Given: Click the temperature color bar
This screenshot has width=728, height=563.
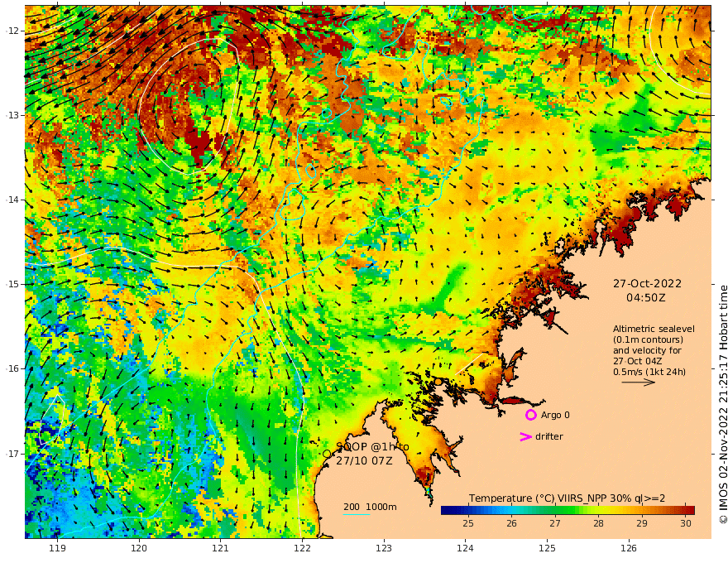Looking at the screenshot, I should 568,510.
